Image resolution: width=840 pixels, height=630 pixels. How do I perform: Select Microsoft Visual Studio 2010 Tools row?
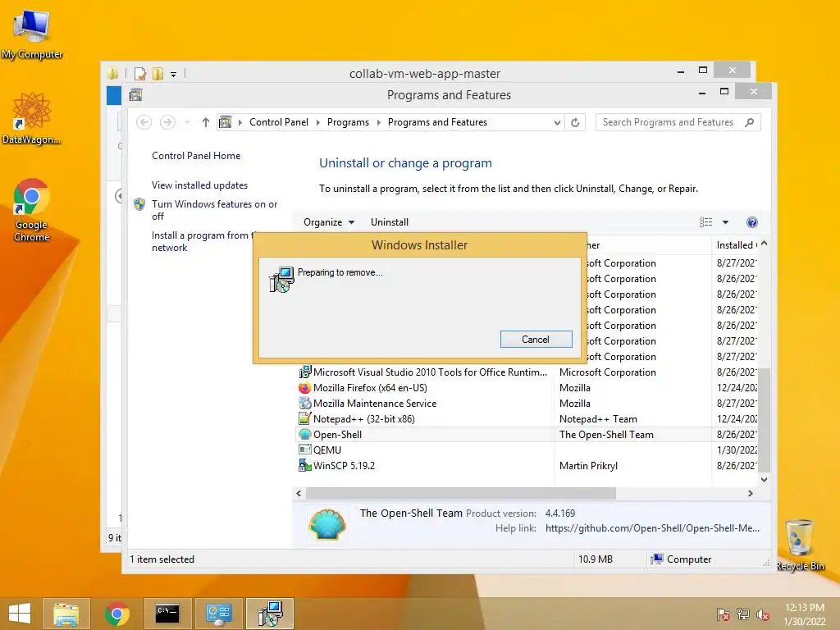click(527, 372)
